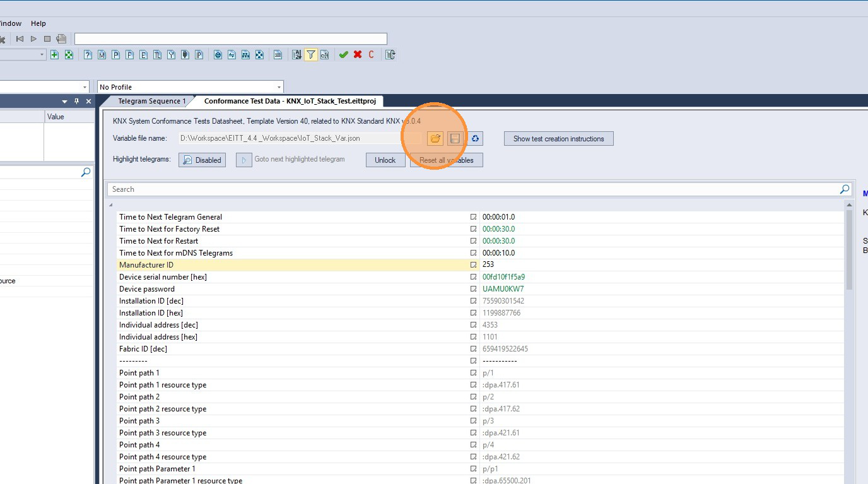Viewport: 868px width, 484px height.
Task: Open the left panel options dropdown arrow
Action: [64, 102]
